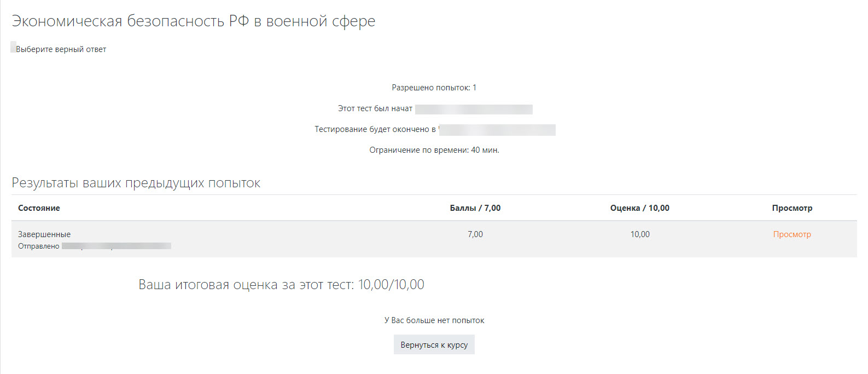Click the 7,00 points cell
This screenshot has height=374, width=868.
pos(475,234)
